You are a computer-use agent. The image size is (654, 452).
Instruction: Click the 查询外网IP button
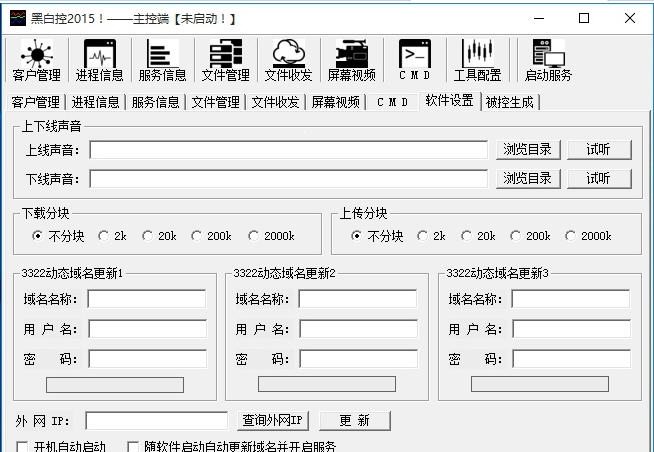pos(273,420)
